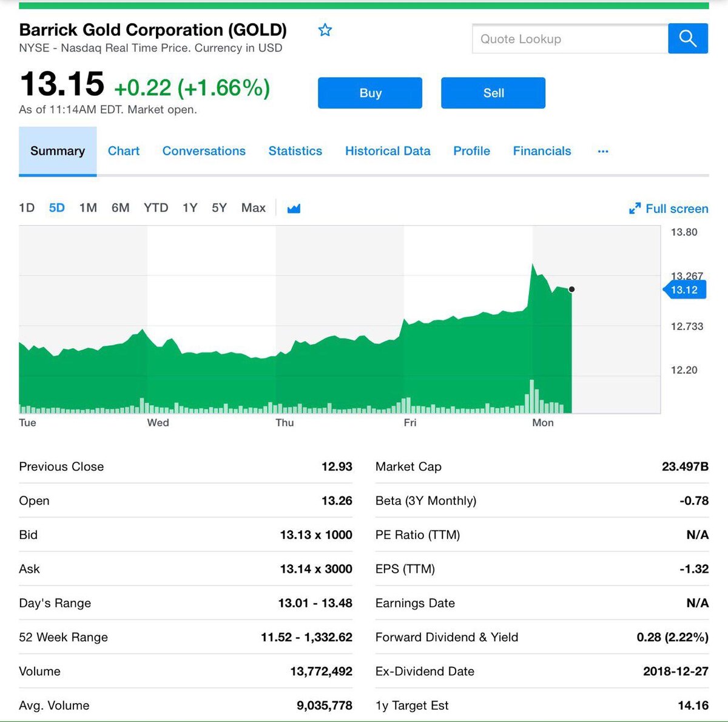Image resolution: width=728 pixels, height=722 pixels.
Task: Click the 13.12 price marker label
Action: 684,290
